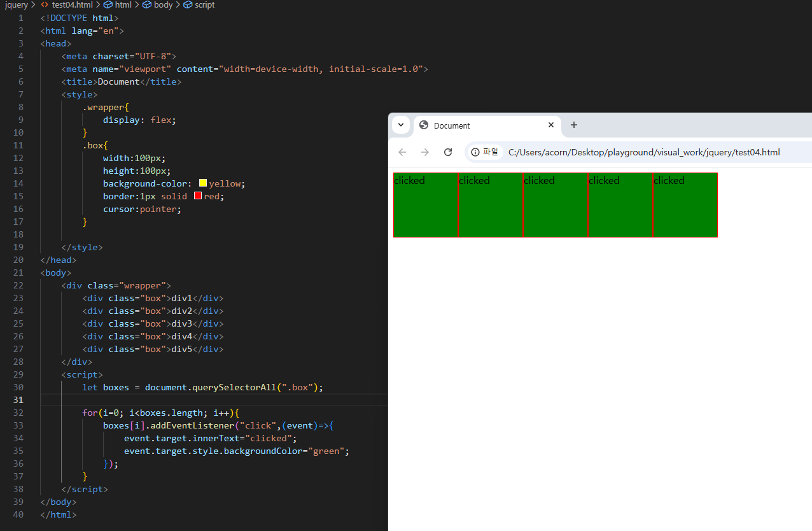Reload the page with the refresh icon
812x531 pixels.
click(x=448, y=152)
